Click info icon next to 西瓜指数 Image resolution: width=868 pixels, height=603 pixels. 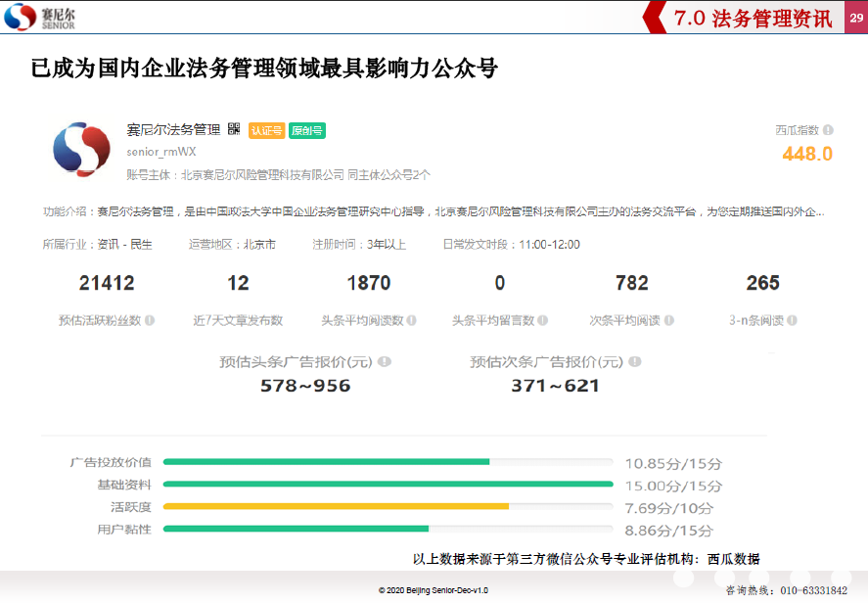coord(828,130)
